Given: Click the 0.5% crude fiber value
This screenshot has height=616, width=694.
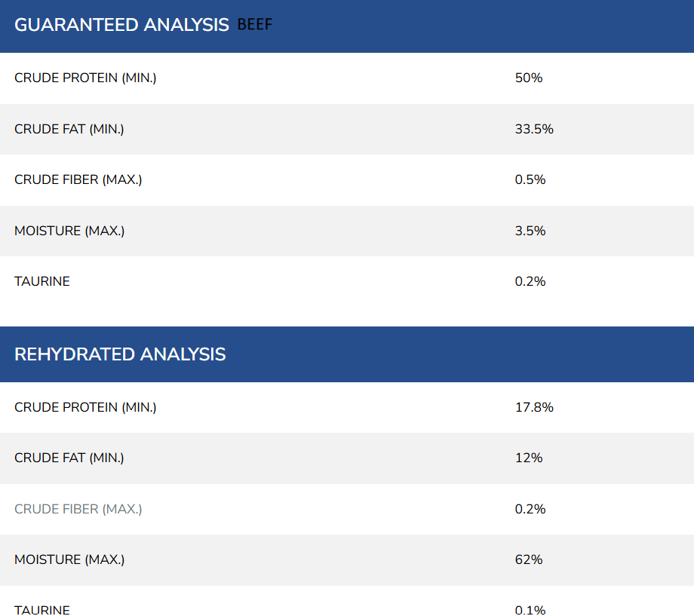Looking at the screenshot, I should 530,179.
